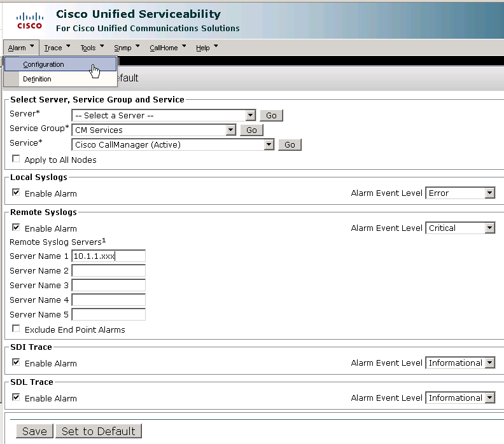Open the Help menu
The height and width of the screenshot is (444, 504).
(x=207, y=48)
